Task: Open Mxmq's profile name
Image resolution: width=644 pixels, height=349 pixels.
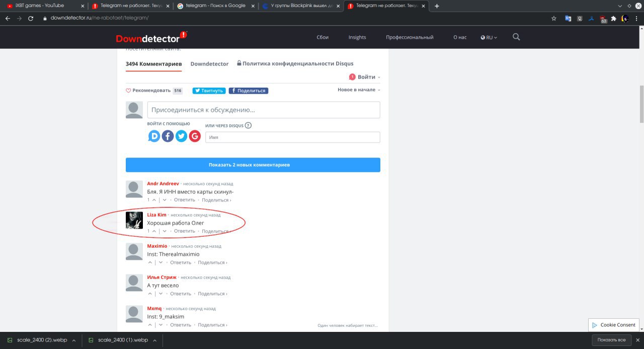Action: [x=154, y=309]
